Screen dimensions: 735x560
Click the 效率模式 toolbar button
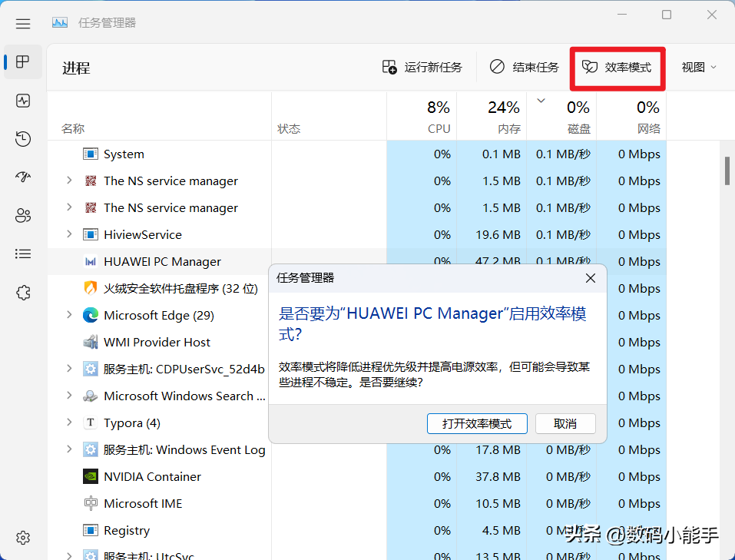click(617, 68)
